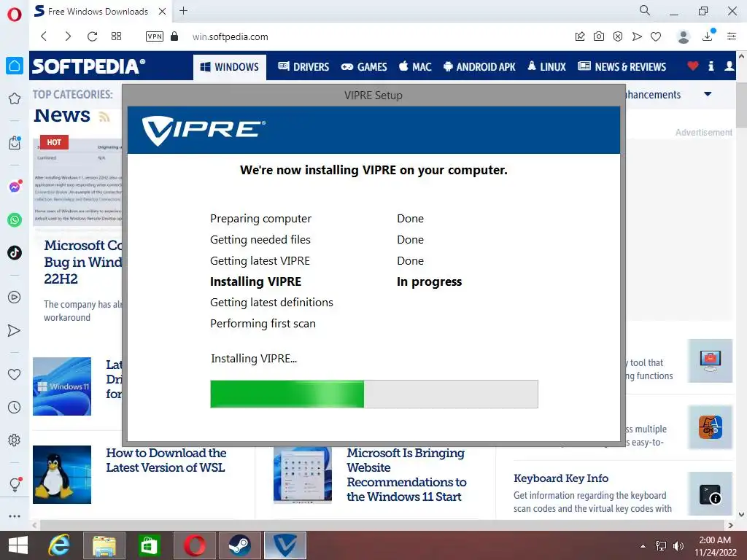Open history clock icon in sidebar

15,407
